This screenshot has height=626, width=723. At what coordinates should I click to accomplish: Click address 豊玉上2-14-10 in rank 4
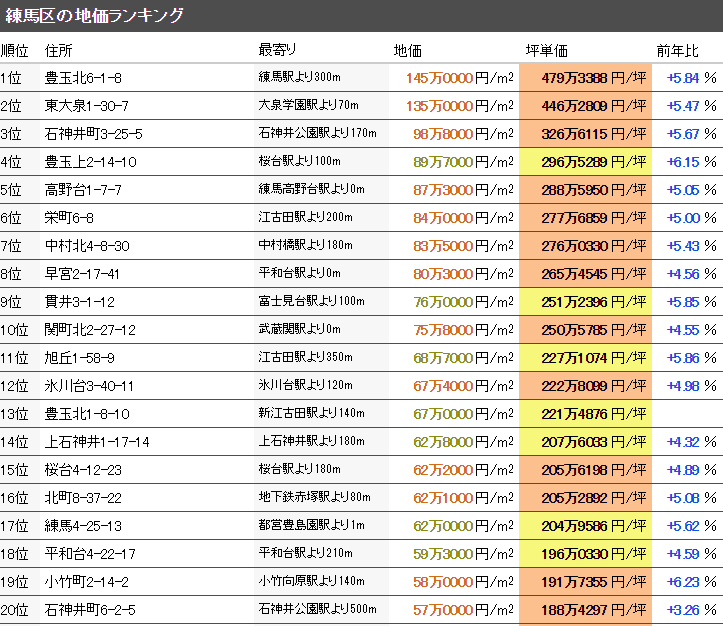pos(91,162)
